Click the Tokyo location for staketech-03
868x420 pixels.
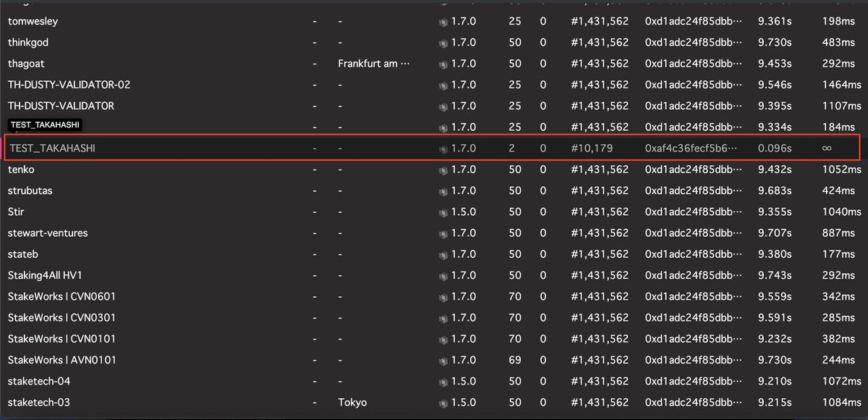pos(352,403)
